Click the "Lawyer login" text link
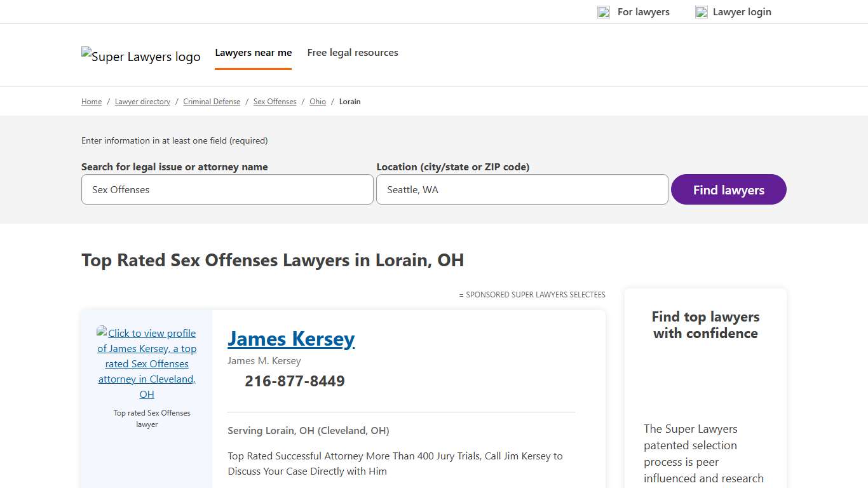Screen dimensions: 868x488 [742, 11]
